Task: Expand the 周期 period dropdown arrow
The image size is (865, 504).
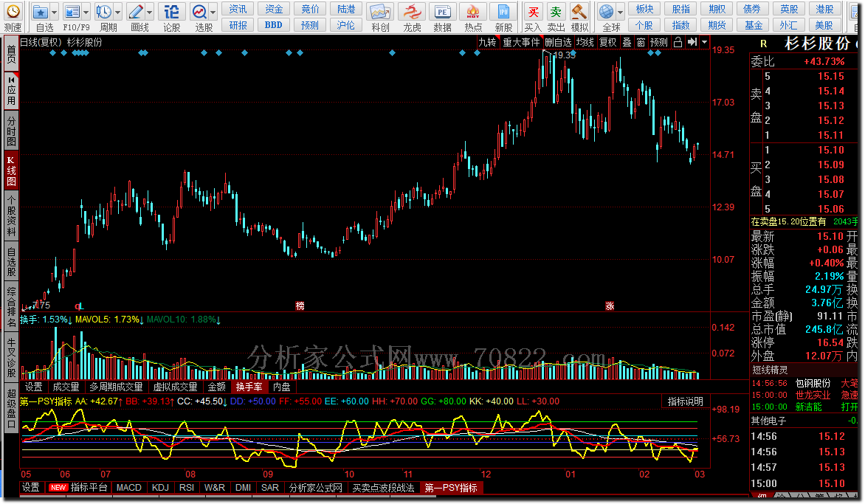Action: point(117,12)
